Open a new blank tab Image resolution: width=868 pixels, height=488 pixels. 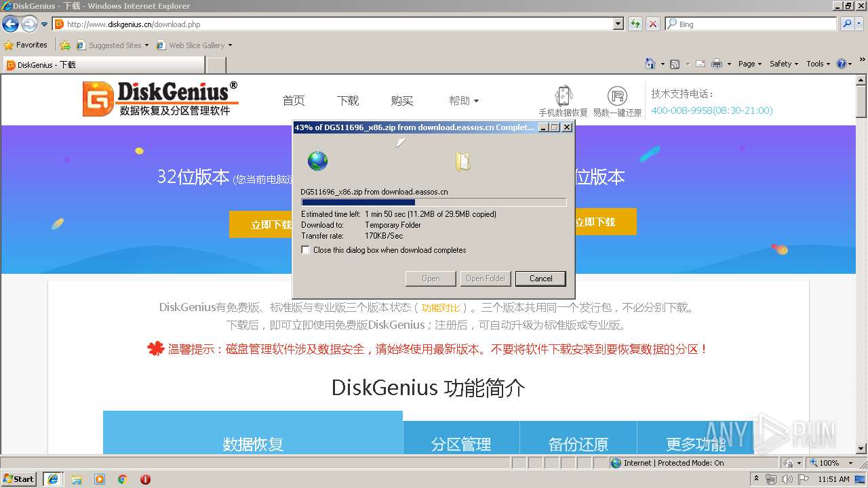coord(216,65)
